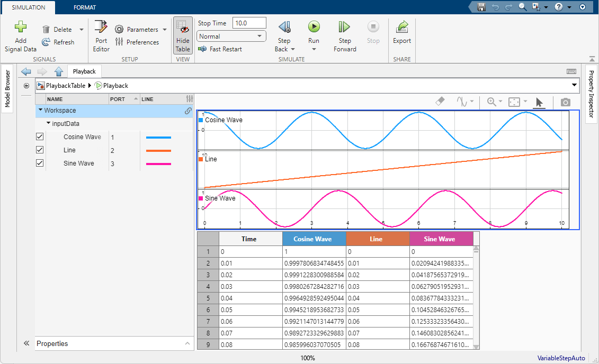Open Preferences sliders icon
The image size is (599, 364).
[x=119, y=42]
